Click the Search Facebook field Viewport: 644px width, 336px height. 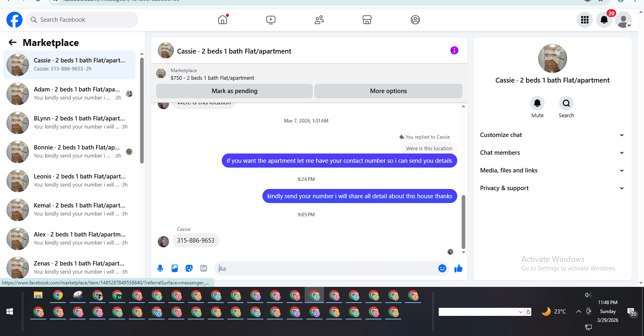82,20
